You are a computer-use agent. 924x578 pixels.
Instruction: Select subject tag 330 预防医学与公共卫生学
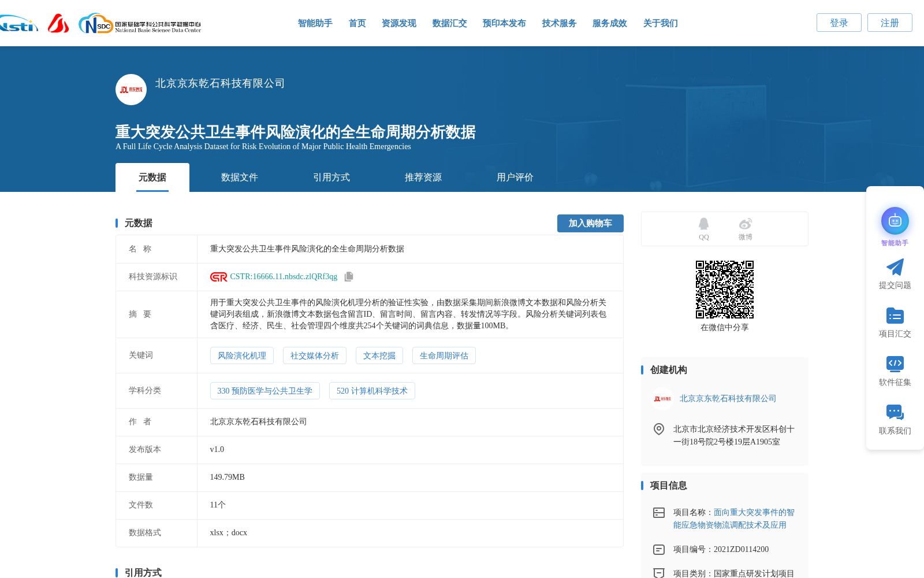pos(265,391)
